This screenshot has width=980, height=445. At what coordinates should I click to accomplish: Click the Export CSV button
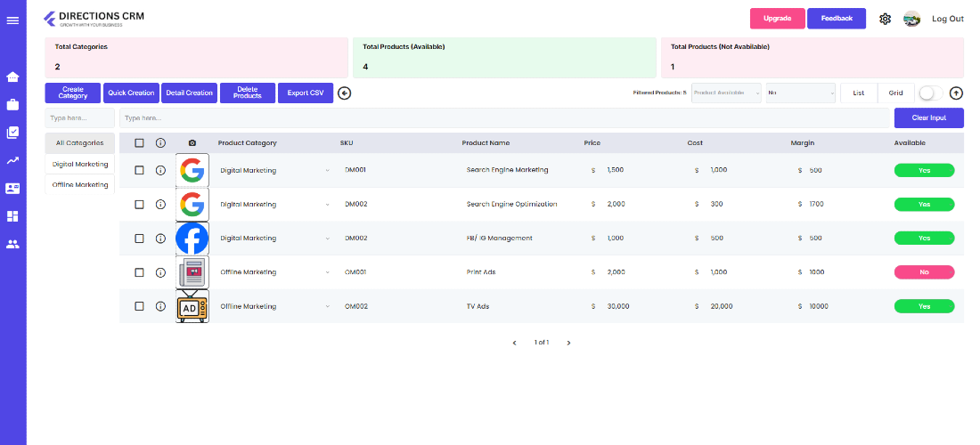[x=306, y=93]
